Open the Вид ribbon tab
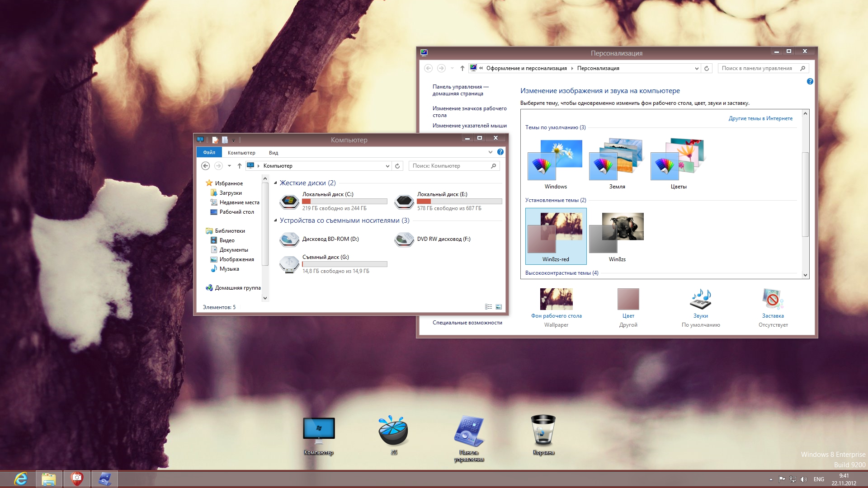Viewport: 868px width, 488px height. coord(274,153)
